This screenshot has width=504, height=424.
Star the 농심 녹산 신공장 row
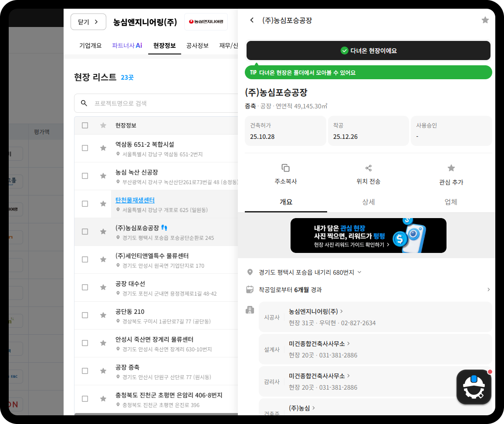tap(103, 176)
